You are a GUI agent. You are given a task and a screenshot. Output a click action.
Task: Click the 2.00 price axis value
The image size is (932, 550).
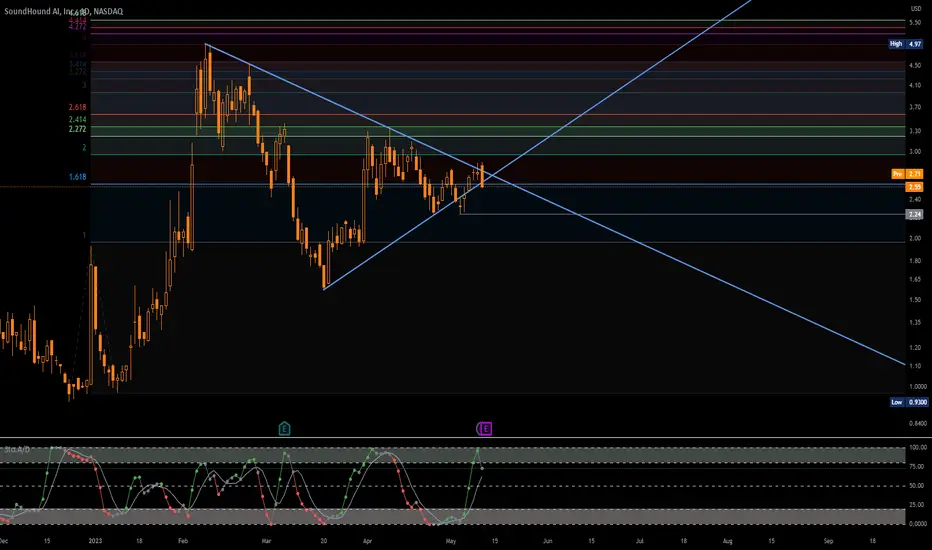[915, 238]
